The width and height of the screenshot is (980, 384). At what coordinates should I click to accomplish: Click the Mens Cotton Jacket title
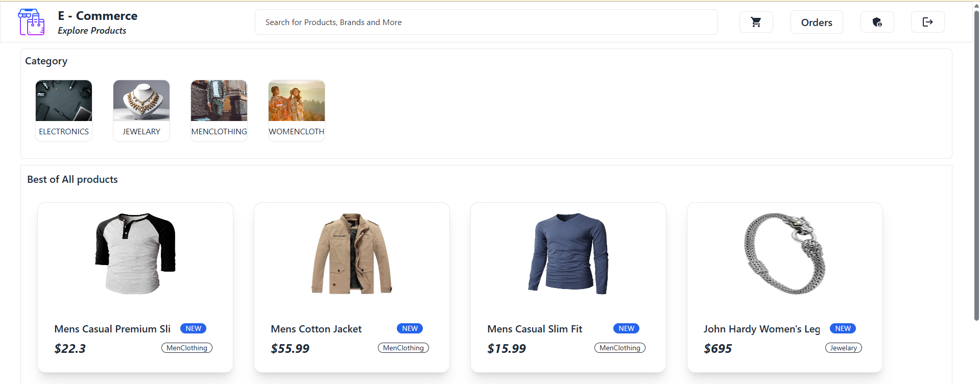pyautogui.click(x=316, y=329)
